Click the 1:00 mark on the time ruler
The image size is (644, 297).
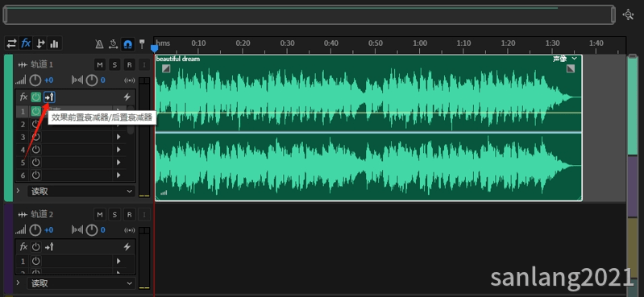click(420, 43)
